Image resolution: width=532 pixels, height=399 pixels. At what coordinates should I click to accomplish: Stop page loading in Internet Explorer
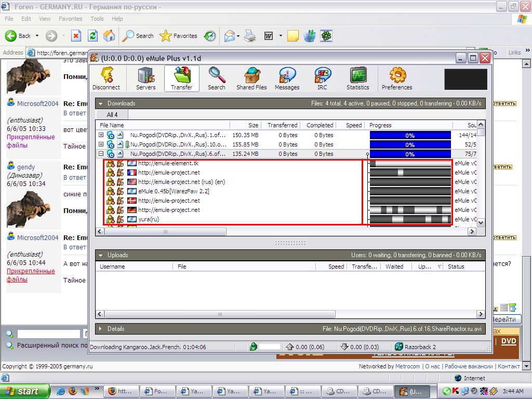click(76, 36)
